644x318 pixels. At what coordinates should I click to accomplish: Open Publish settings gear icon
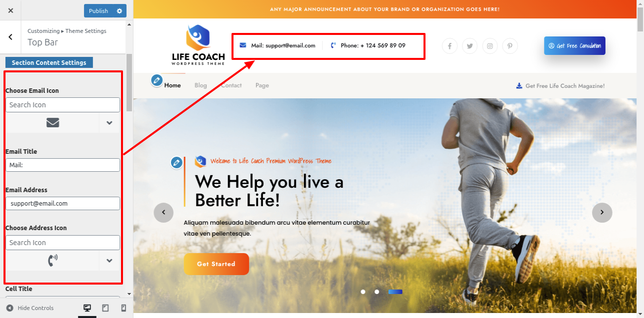coord(119,11)
